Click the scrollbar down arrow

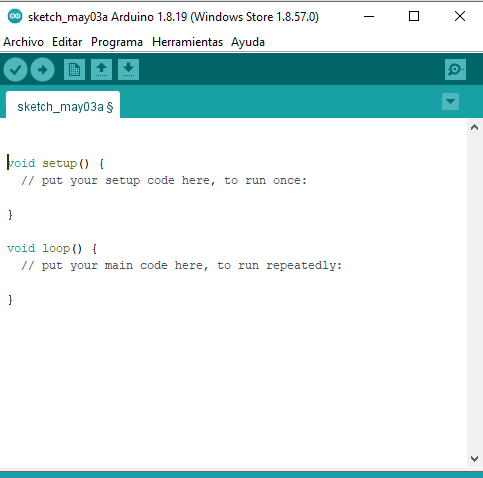click(x=474, y=459)
